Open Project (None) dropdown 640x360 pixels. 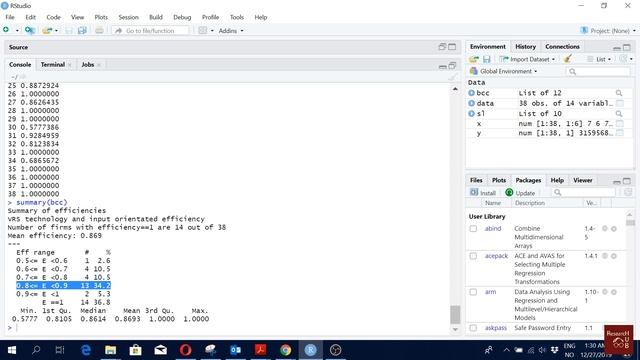point(608,31)
